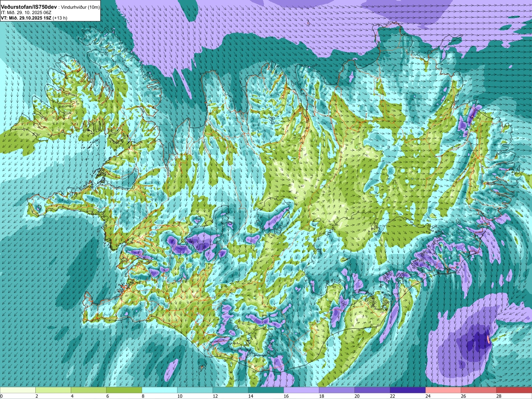
Task: Click the 'Vindurhviður (10m)' parameter label
Action: [80, 7]
